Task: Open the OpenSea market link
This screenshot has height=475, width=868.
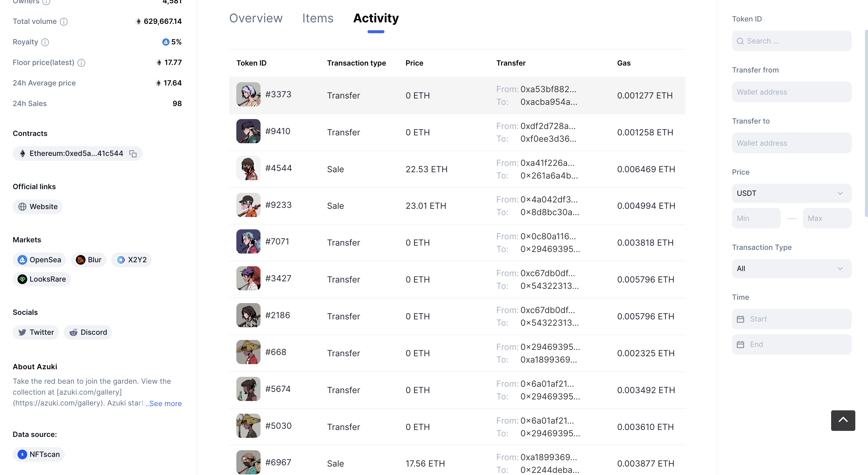Action: coord(39,260)
